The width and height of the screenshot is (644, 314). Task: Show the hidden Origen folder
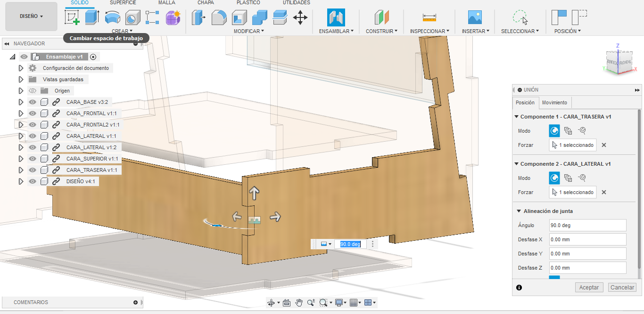click(x=33, y=91)
